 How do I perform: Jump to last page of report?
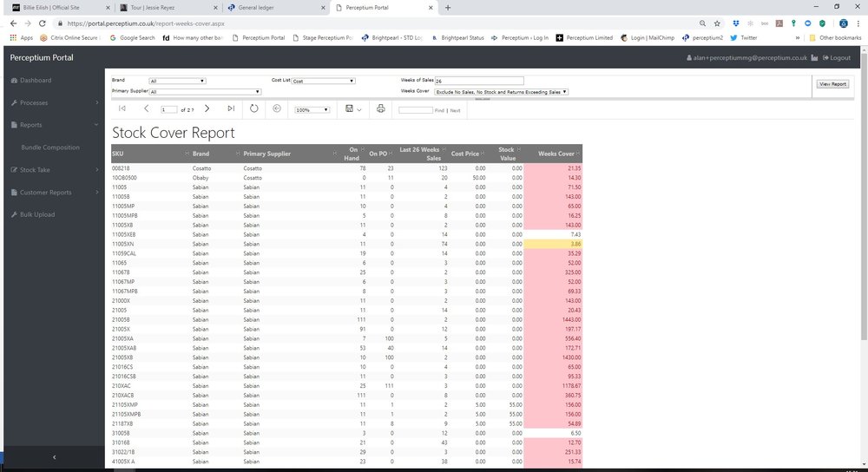coord(231,108)
